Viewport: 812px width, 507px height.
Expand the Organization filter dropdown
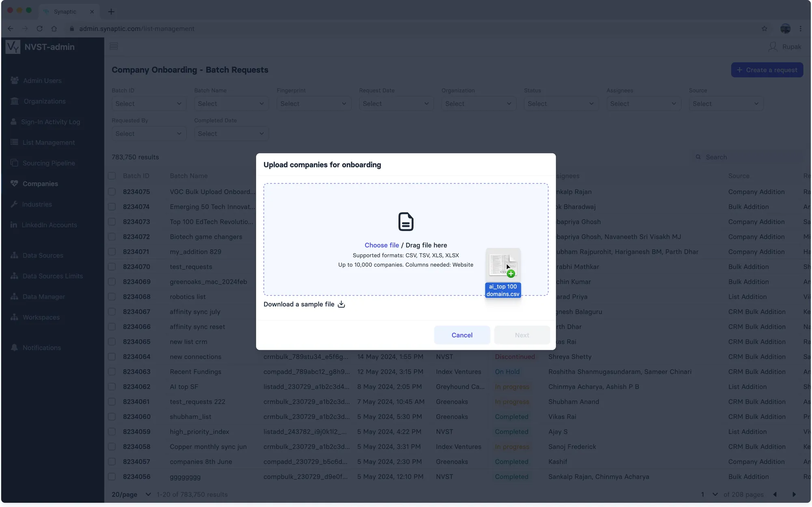[479, 104]
